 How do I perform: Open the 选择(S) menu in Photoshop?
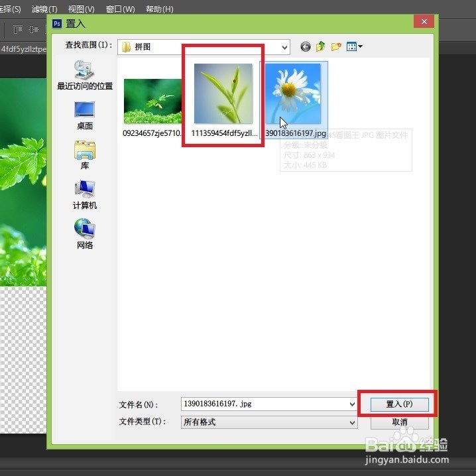point(10,9)
